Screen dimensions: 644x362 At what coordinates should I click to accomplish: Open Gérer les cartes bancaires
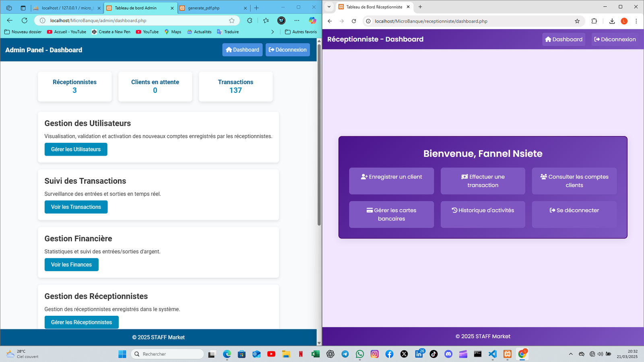click(x=391, y=214)
